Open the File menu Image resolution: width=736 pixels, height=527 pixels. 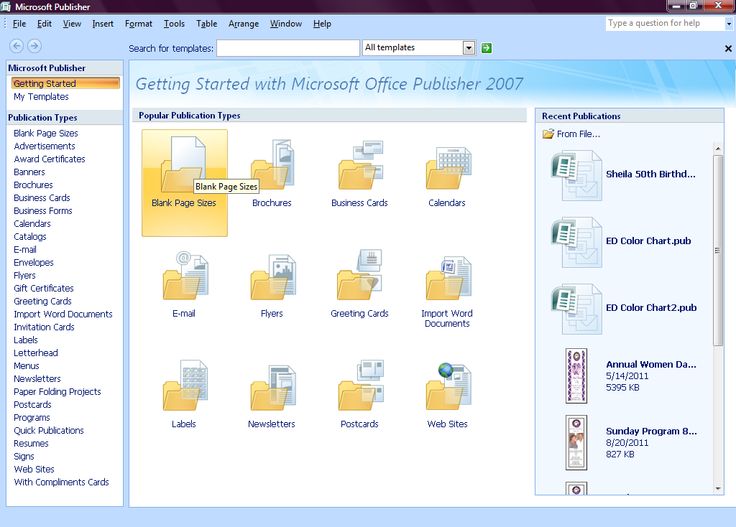click(19, 23)
